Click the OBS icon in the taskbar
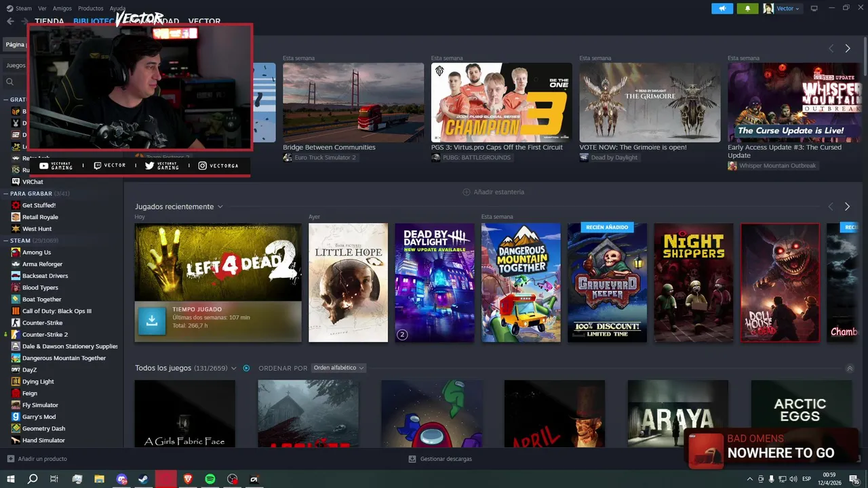 [x=233, y=479]
